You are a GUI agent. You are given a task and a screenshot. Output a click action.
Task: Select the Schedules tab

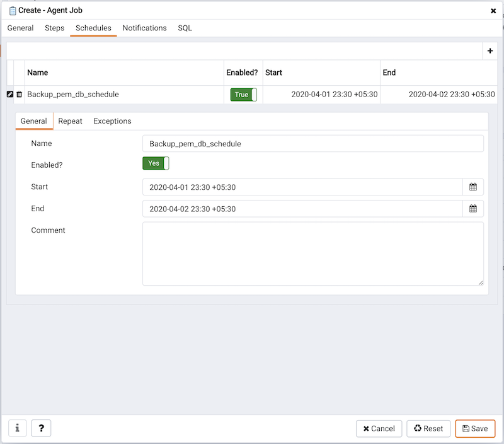(93, 28)
